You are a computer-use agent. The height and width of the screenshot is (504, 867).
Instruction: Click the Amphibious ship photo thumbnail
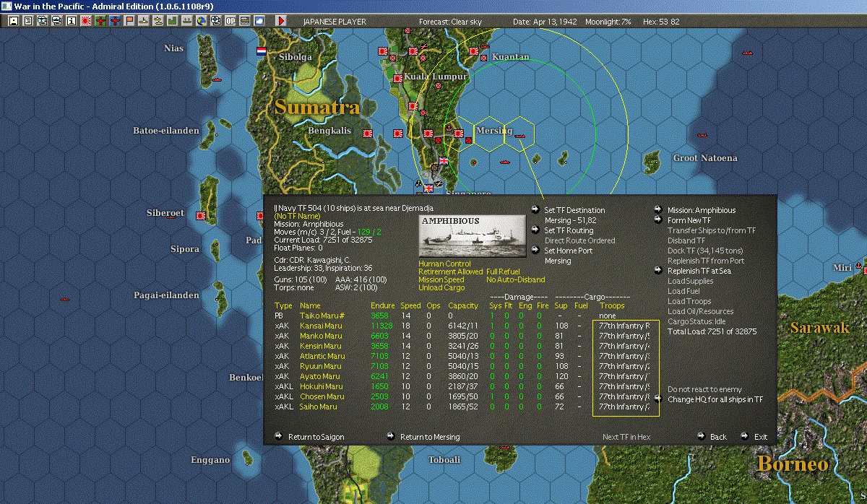point(473,235)
